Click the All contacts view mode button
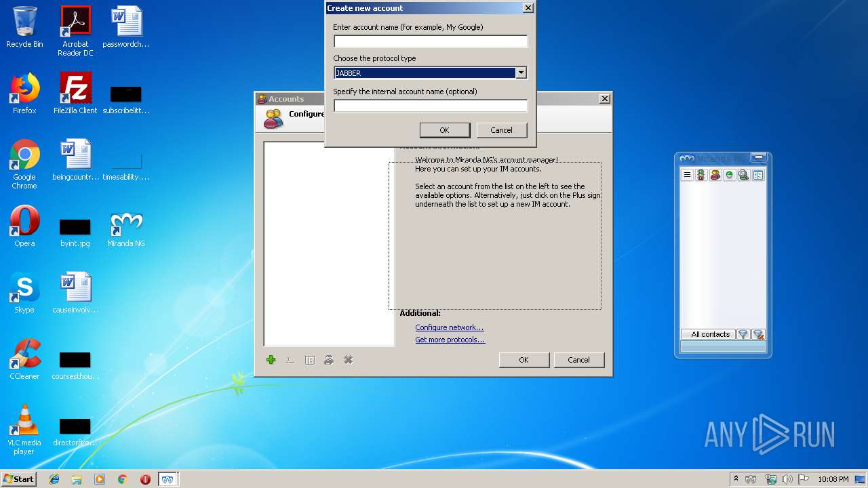The image size is (868, 488). click(708, 334)
